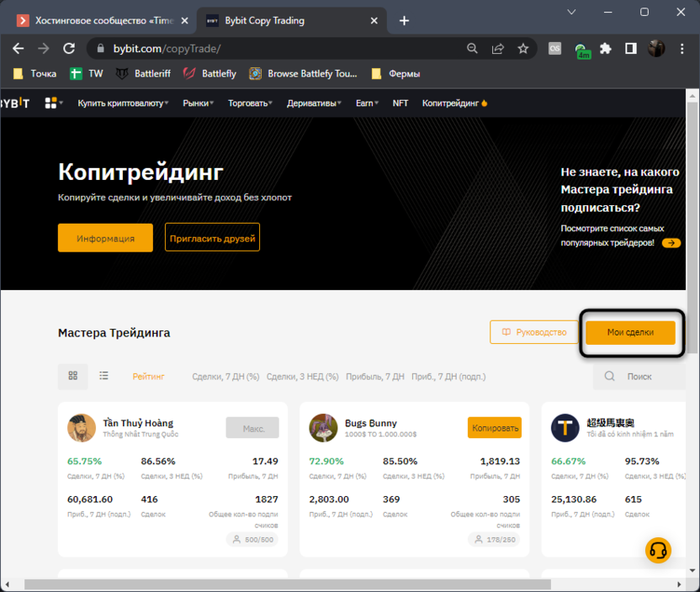
Task: Click the Пригласить друзей button
Action: 212,238
